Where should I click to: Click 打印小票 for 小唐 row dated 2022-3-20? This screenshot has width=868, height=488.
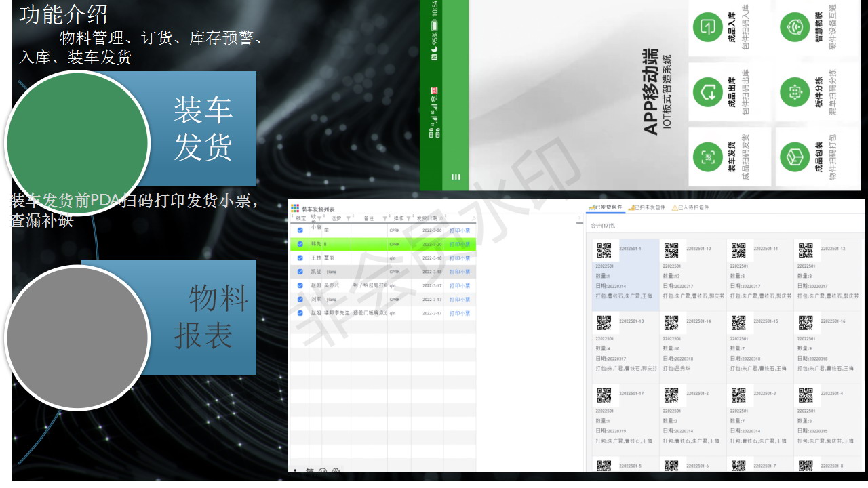(x=460, y=230)
